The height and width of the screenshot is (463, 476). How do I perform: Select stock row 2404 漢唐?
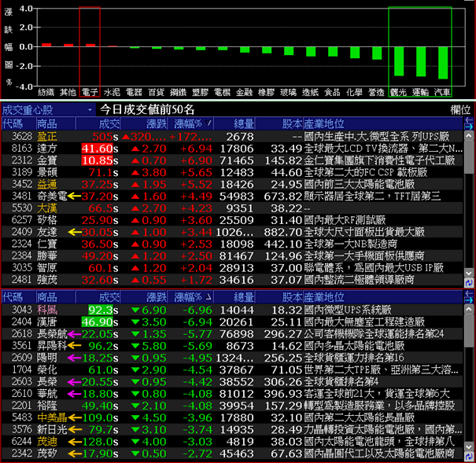click(232, 322)
